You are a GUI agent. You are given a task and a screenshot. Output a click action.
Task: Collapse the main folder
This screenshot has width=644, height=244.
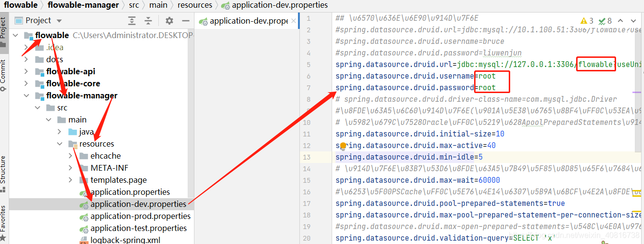coord(49,120)
